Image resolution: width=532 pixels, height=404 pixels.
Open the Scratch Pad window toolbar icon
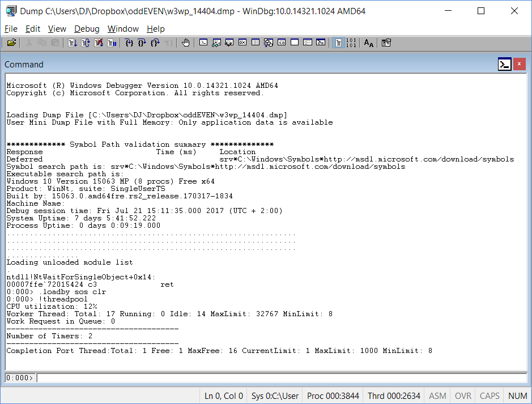tap(295, 42)
